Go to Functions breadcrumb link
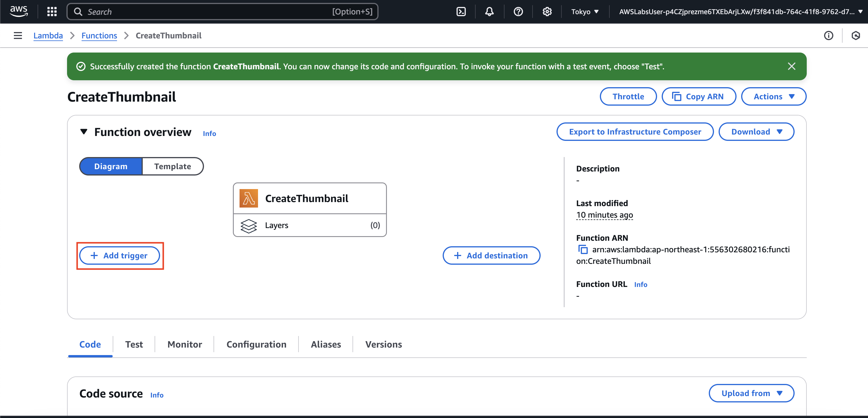868x418 pixels. 99,36
